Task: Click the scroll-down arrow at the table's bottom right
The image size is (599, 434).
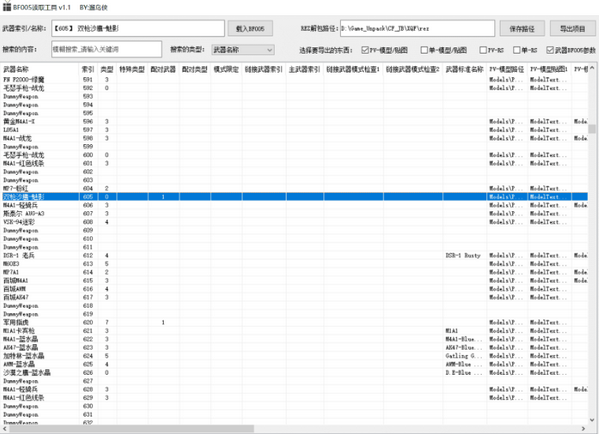Action: [x=592, y=420]
